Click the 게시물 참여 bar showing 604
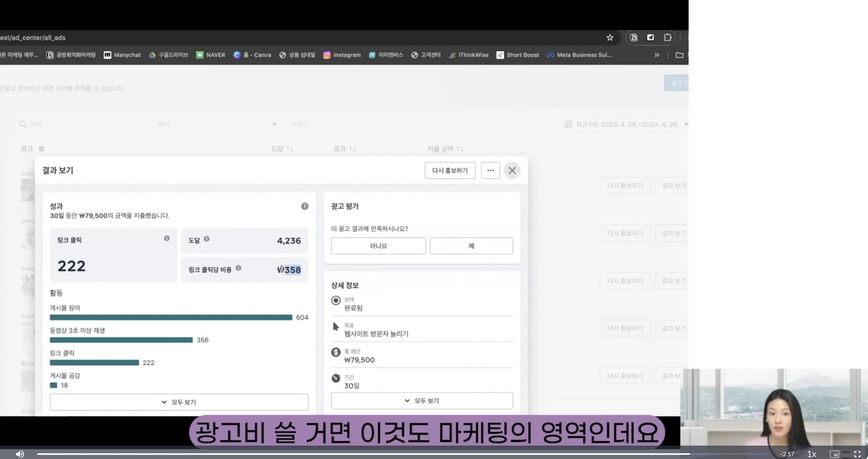The width and height of the screenshot is (868, 459). click(x=171, y=318)
